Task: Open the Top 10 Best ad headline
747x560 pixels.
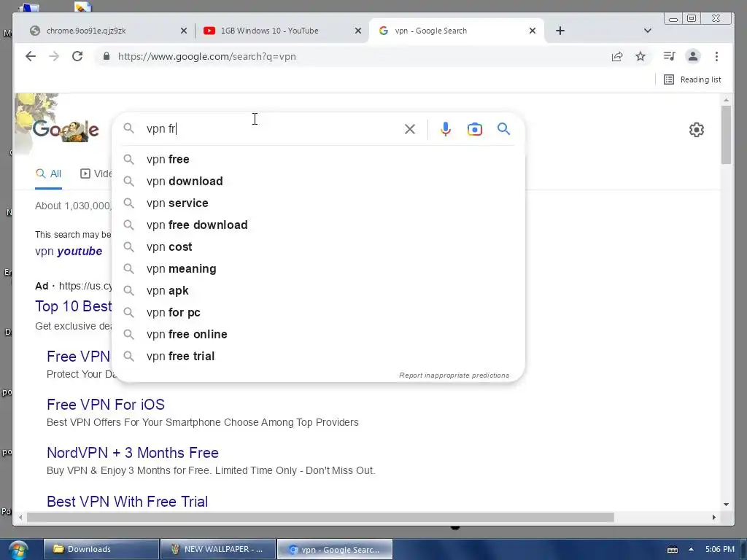Action: 74,306
